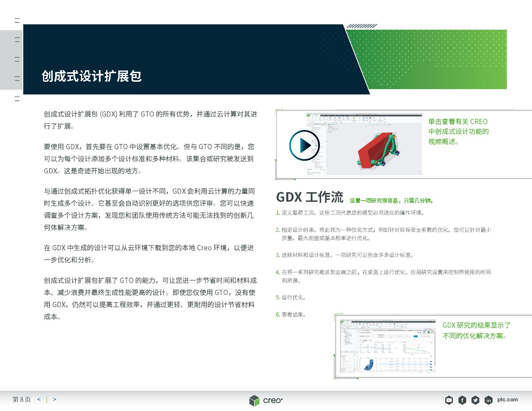Go to the next page arrow
The width and height of the screenshot is (532, 411).
(x=55, y=399)
